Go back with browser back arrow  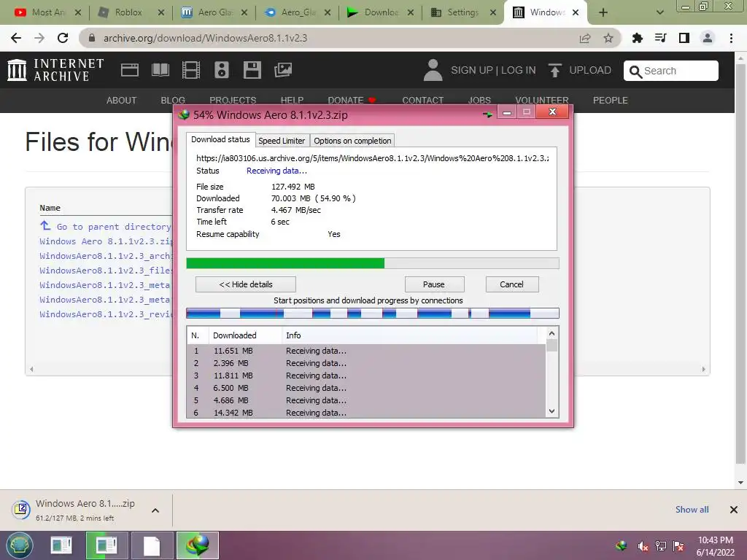coord(16,38)
